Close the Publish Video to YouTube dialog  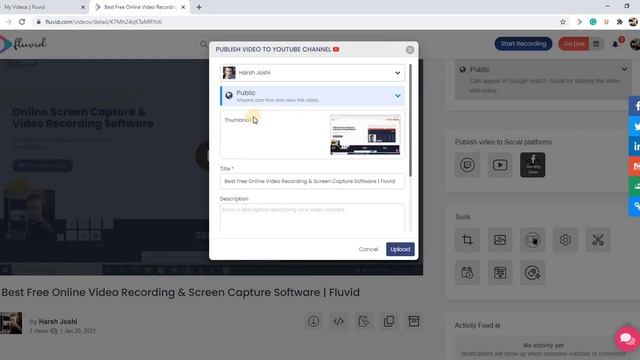[x=410, y=50]
